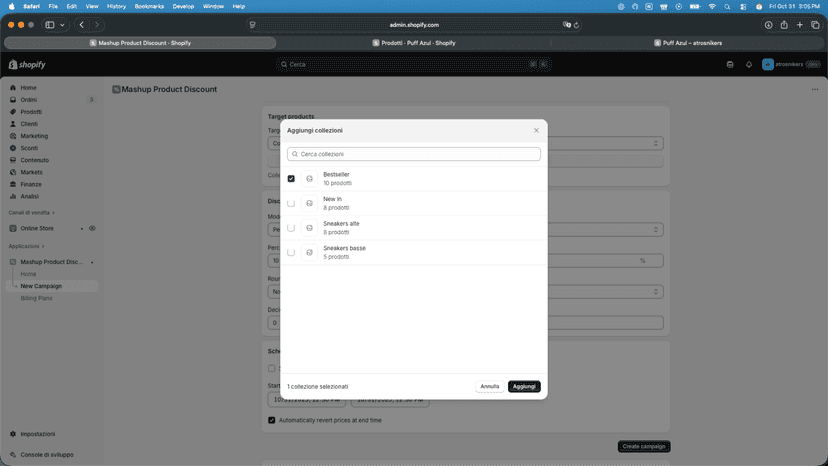Open the Apple menu
Image resolution: width=828 pixels, height=466 pixels.
coord(12,6)
